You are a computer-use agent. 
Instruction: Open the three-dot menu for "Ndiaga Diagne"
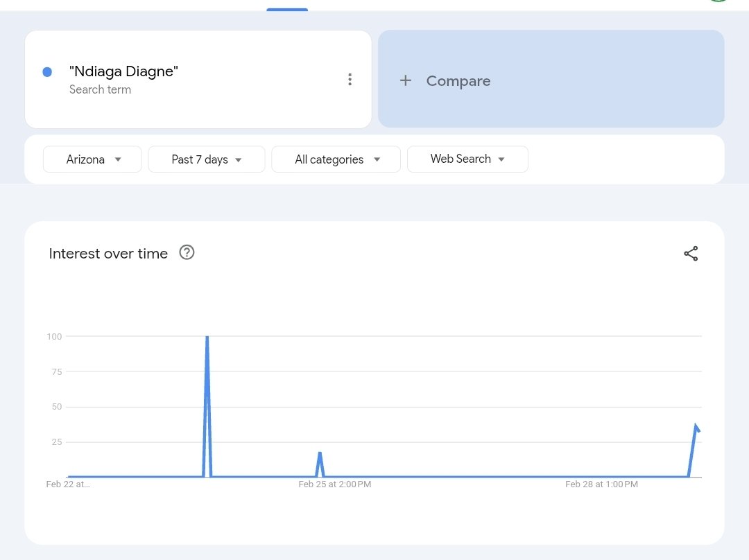[350, 80]
